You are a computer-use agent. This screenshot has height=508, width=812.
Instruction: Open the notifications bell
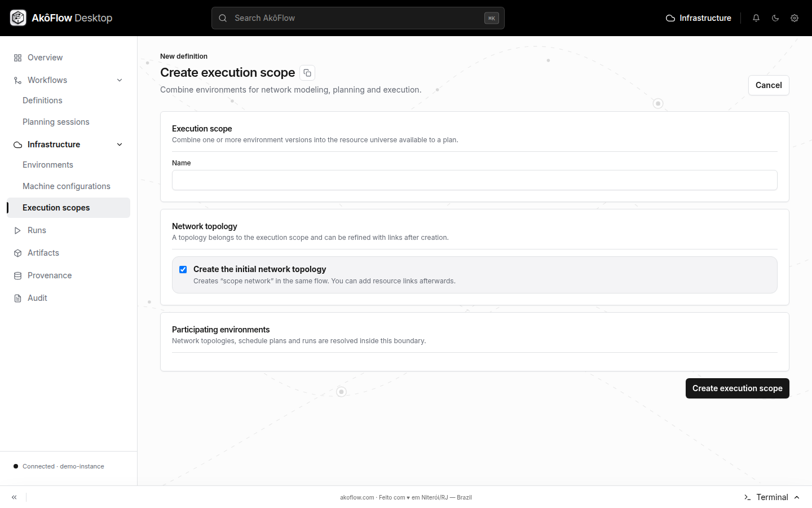tap(756, 18)
